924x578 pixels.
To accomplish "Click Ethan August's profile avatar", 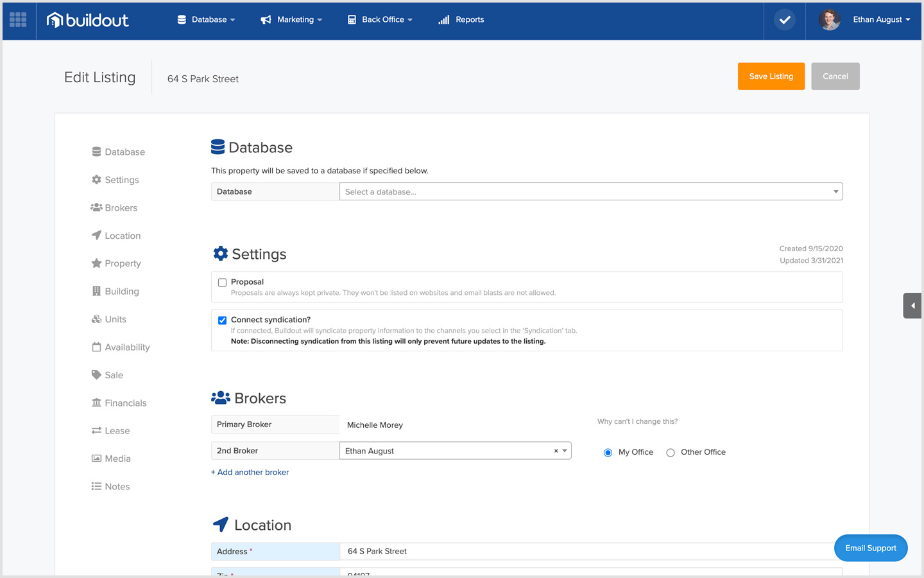I will (x=829, y=20).
